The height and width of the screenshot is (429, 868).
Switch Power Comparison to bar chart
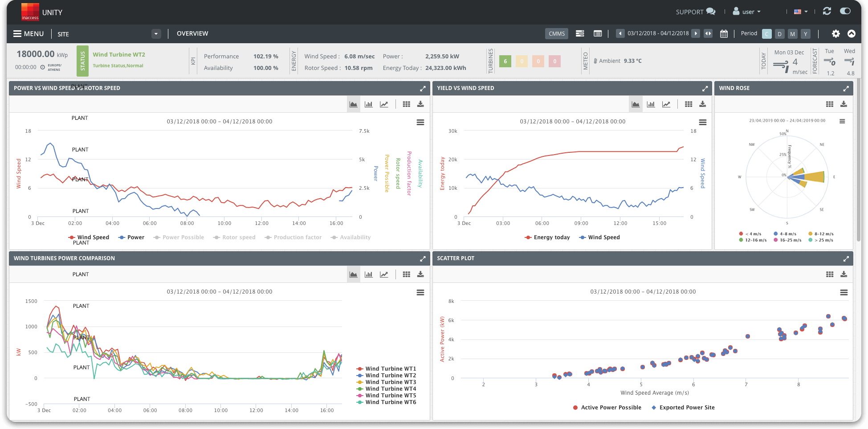pos(369,274)
